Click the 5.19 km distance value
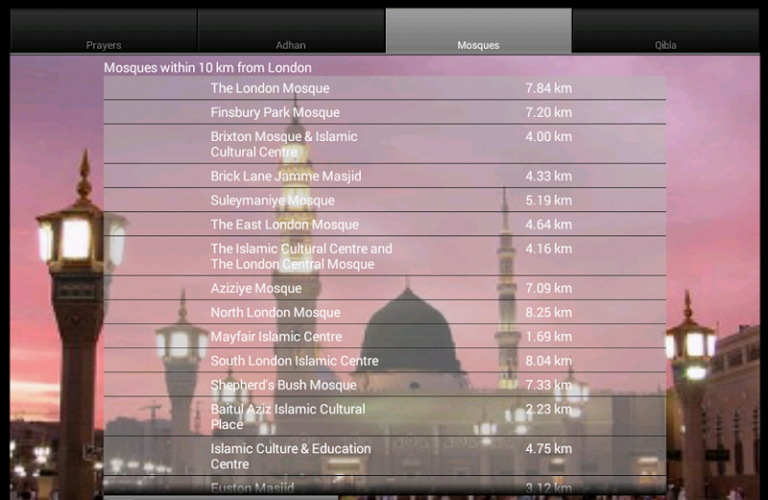Image resolution: width=768 pixels, height=500 pixels. click(549, 200)
